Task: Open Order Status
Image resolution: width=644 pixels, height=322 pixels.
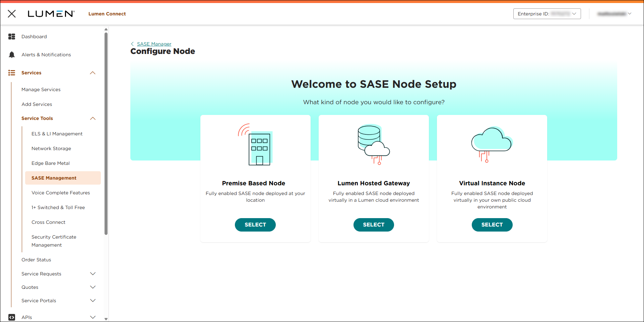Action: (36, 260)
